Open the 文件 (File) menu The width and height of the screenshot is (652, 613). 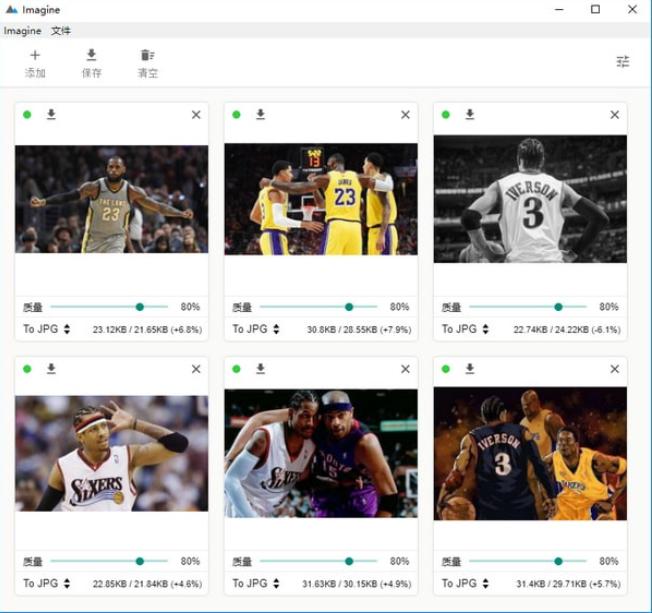tap(61, 31)
